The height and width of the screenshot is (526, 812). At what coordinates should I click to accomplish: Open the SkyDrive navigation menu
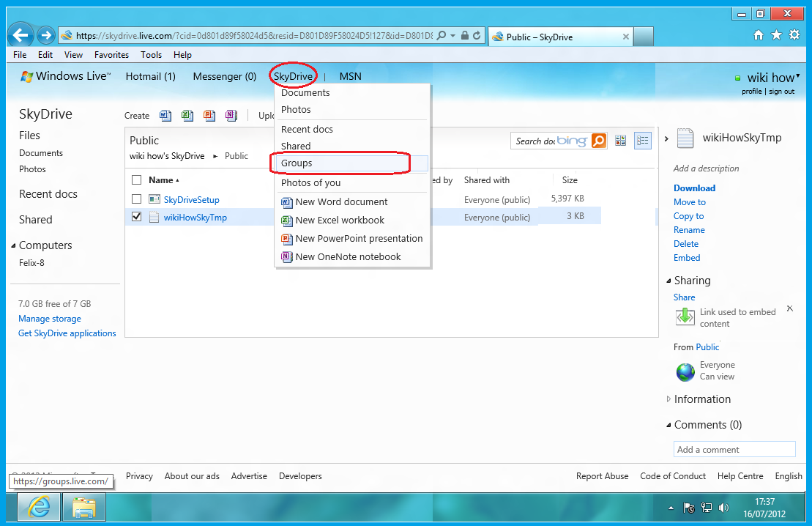[x=293, y=76]
